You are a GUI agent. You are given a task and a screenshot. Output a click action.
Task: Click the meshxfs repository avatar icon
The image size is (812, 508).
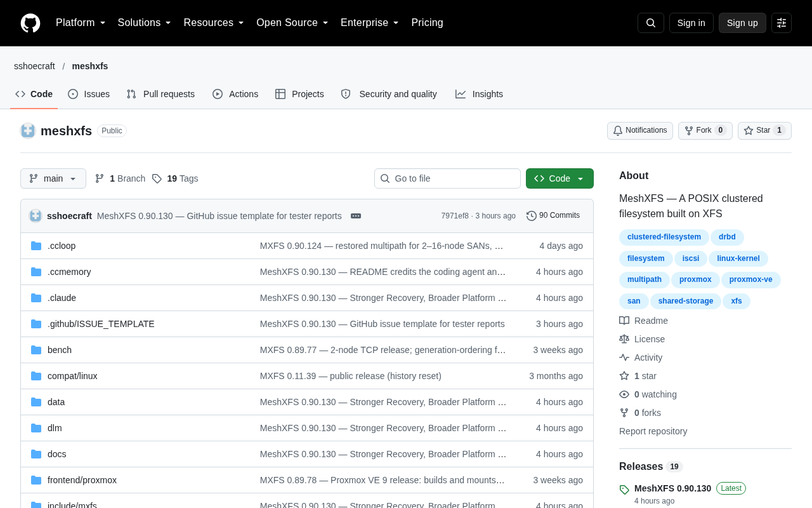point(28,131)
